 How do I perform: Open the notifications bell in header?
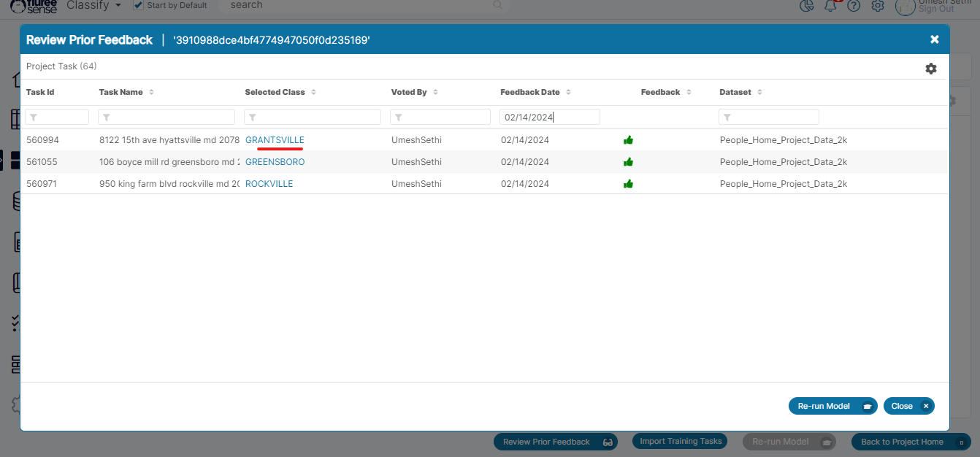830,6
